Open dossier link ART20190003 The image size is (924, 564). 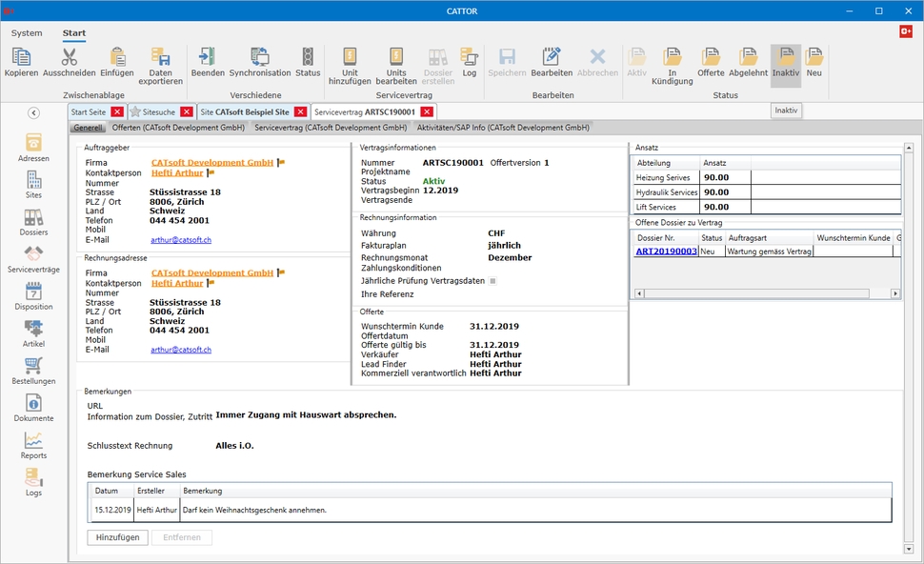pyautogui.click(x=667, y=252)
